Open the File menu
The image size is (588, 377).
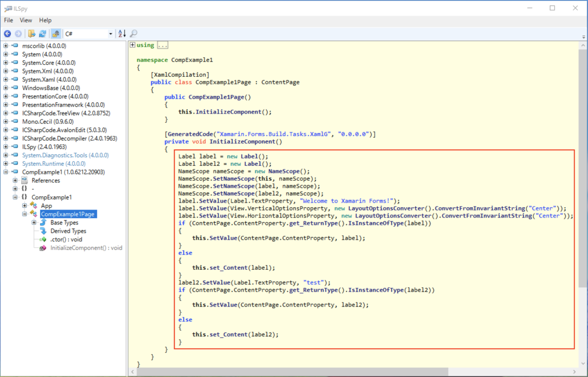coord(8,20)
